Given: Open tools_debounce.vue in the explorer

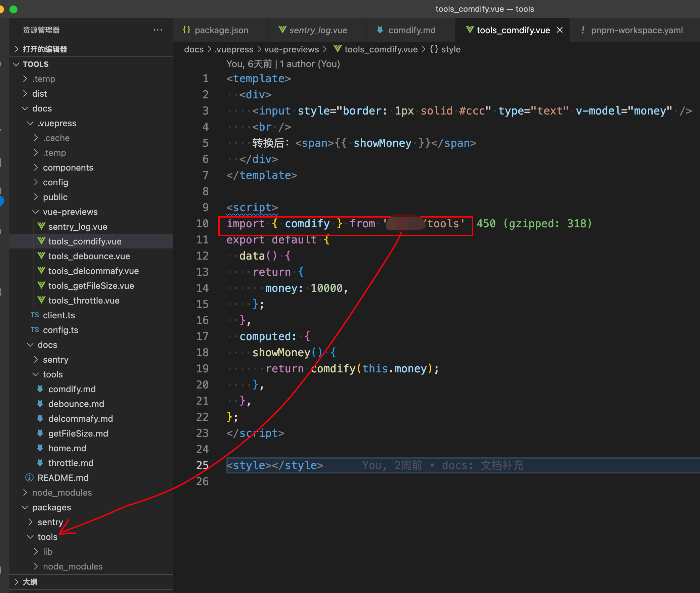Looking at the screenshot, I should [89, 256].
